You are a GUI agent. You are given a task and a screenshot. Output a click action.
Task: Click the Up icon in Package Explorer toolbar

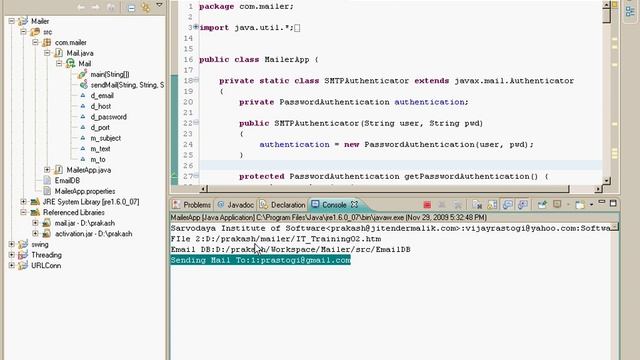[x=111, y=7]
